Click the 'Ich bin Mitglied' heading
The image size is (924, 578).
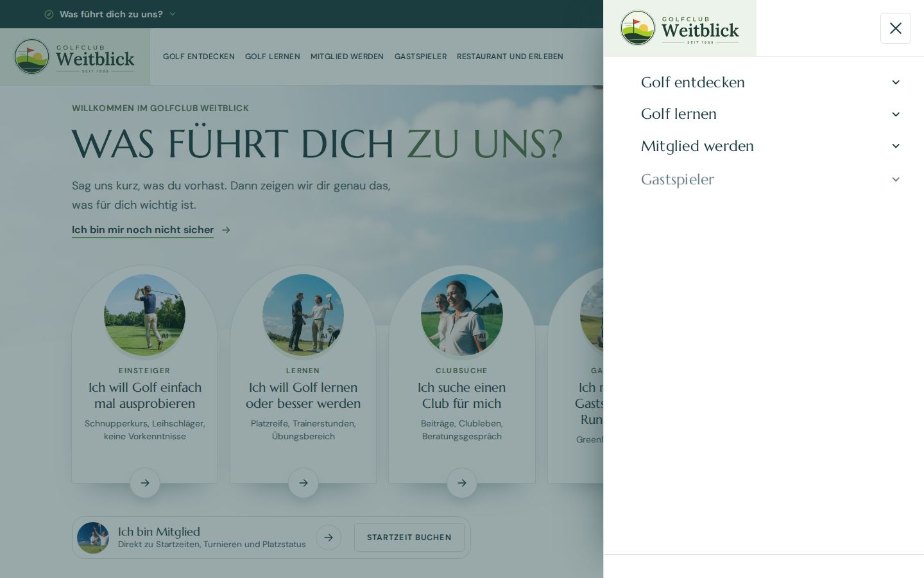pos(159,532)
